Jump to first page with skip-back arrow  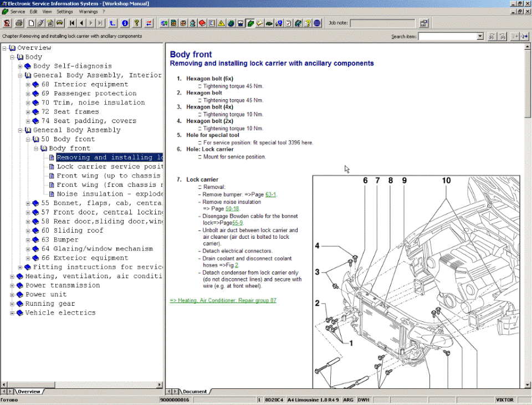tap(72, 23)
